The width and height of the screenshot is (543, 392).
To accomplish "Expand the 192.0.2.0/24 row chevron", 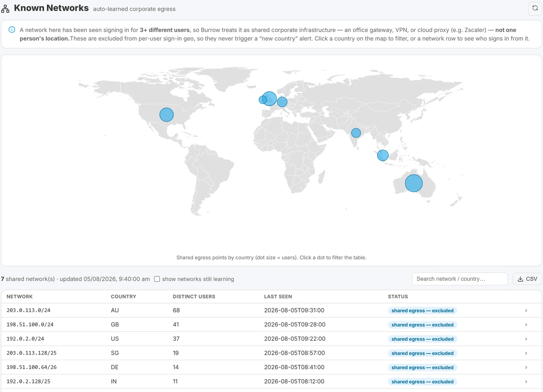I will click(x=526, y=339).
